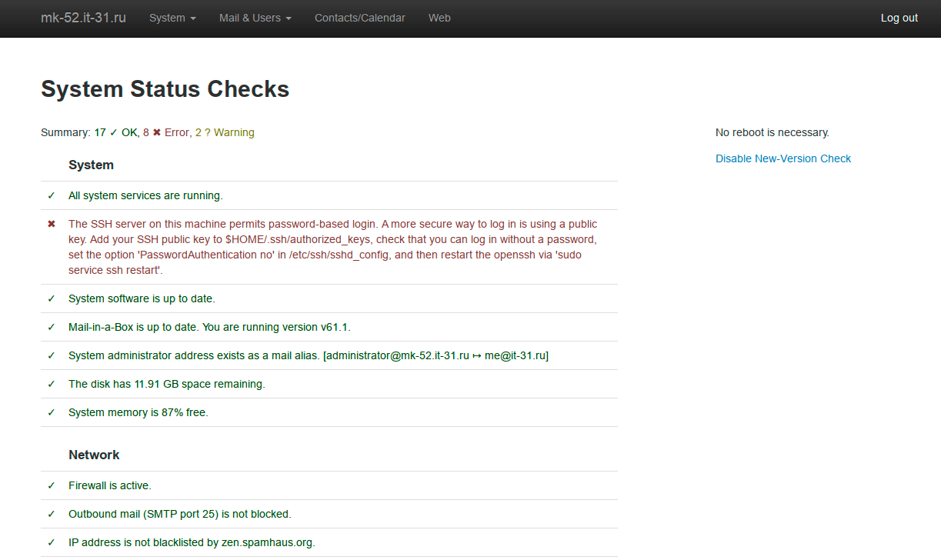Image resolution: width=941 pixels, height=560 pixels.
Task: Click checkmark beside outbound mail SMTP port row
Action: 52,514
